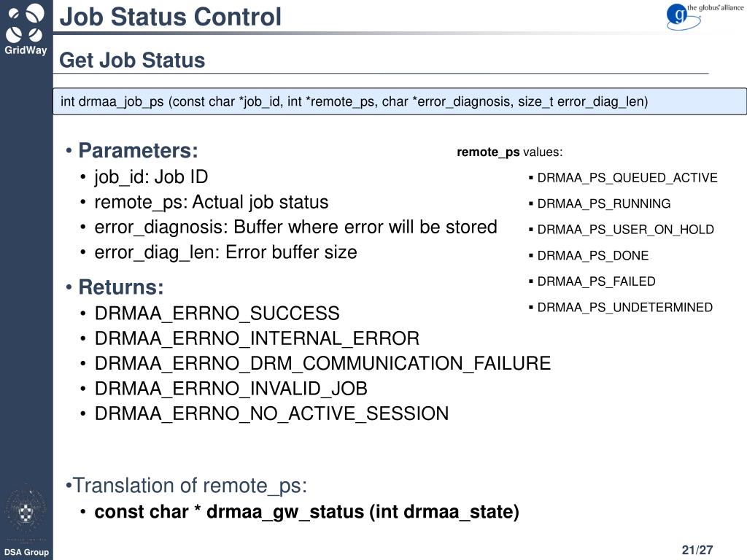Click the Globus Alliance logo
747x560 pixels.
coord(704,16)
